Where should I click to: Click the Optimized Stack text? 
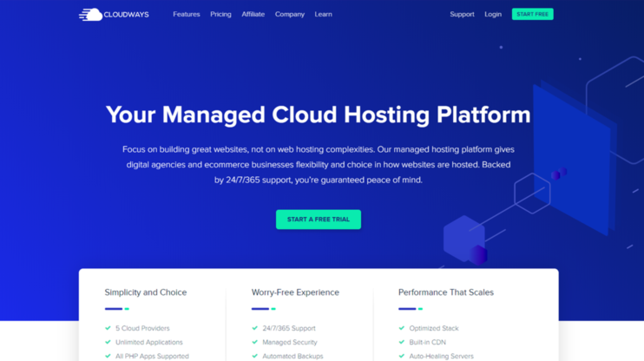pyautogui.click(x=434, y=328)
